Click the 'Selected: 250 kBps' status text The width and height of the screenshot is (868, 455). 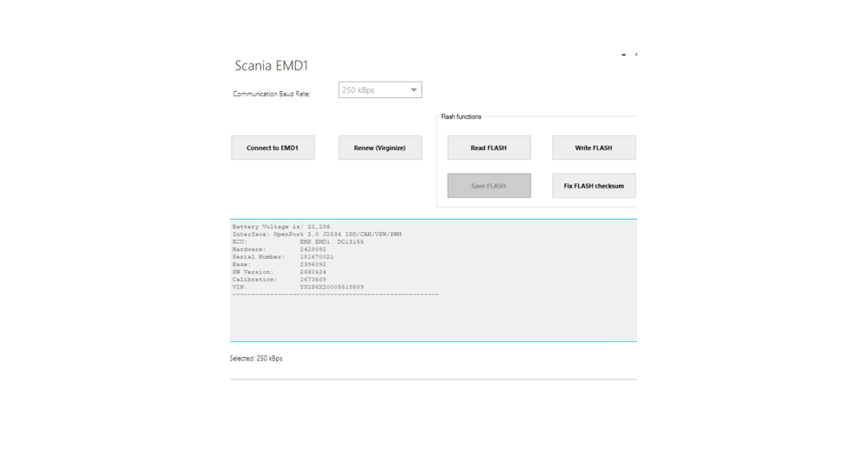[256, 359]
